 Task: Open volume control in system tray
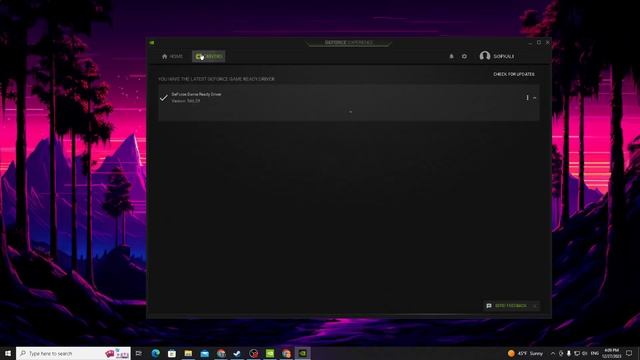(x=585, y=353)
